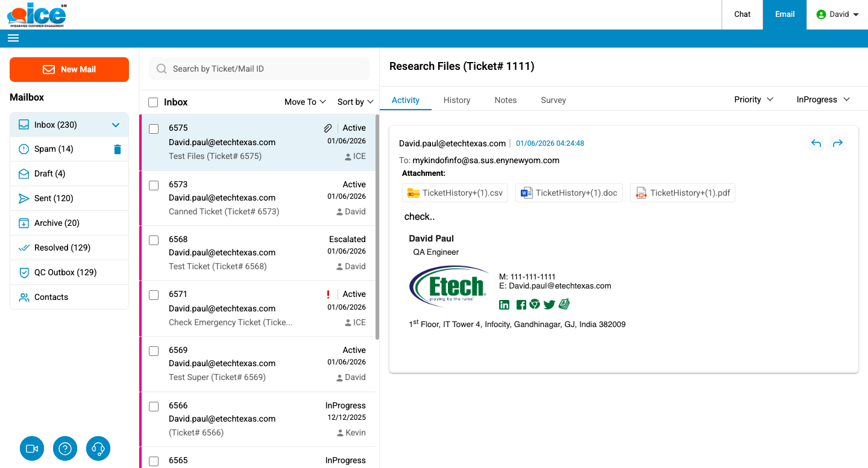This screenshot has height=468, width=868.
Task: Click the New Mail button
Action: [69, 69]
